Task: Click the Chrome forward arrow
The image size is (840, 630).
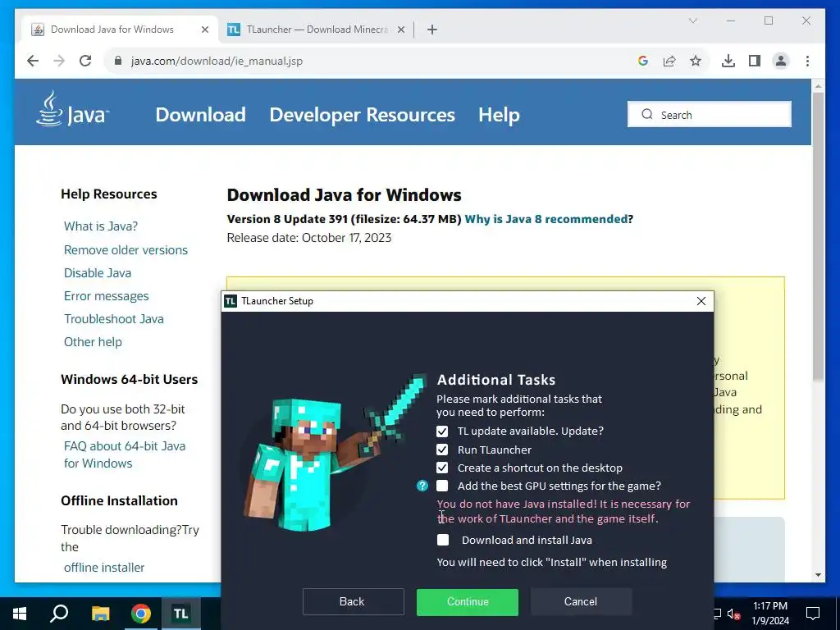Action: point(59,61)
